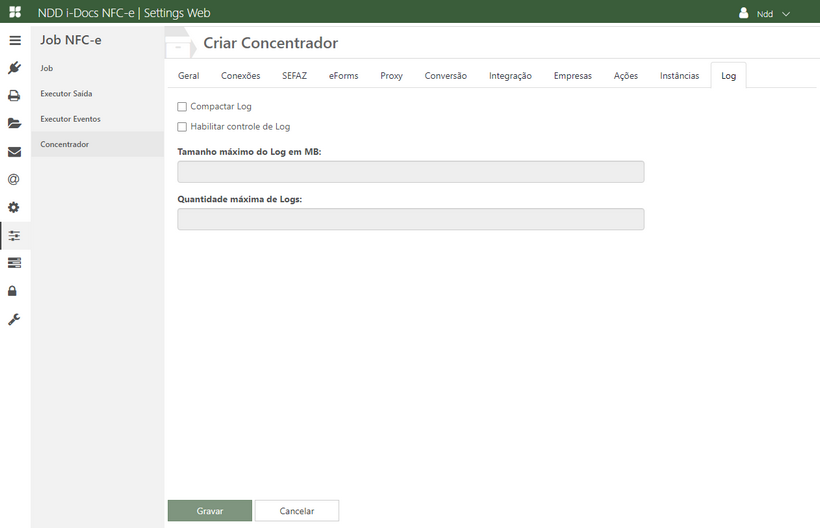Open the printer sidebar icon

point(14,96)
